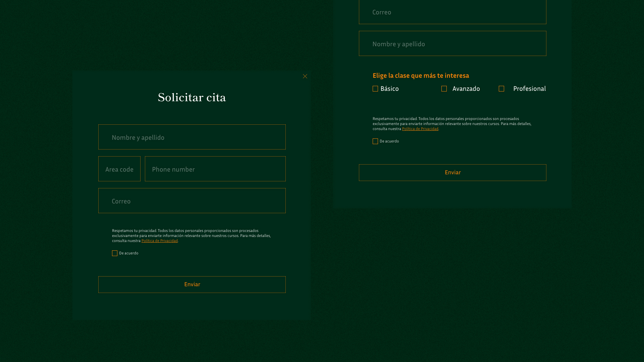The image size is (644, 362).
Task: Click into the Phone number field
Action: click(215, 169)
